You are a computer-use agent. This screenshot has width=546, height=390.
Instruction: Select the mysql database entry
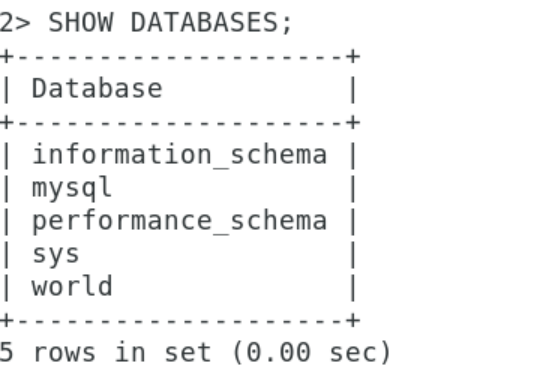pyautogui.click(x=72, y=188)
